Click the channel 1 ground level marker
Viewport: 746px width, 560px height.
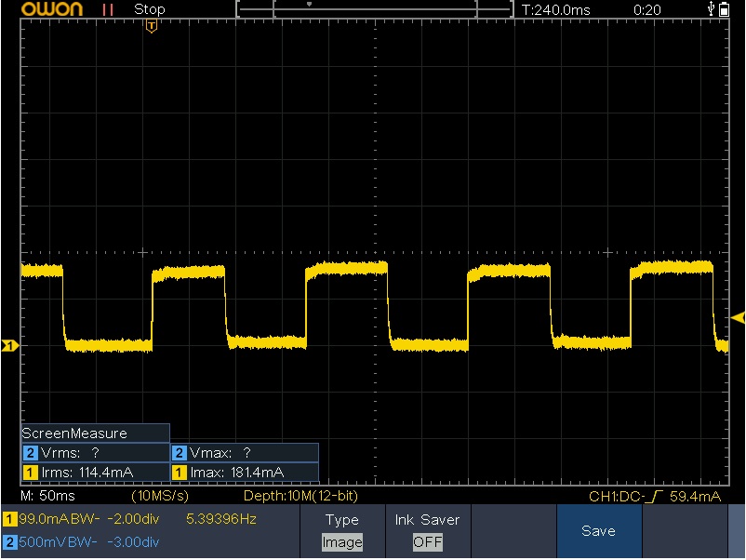(x=8, y=346)
